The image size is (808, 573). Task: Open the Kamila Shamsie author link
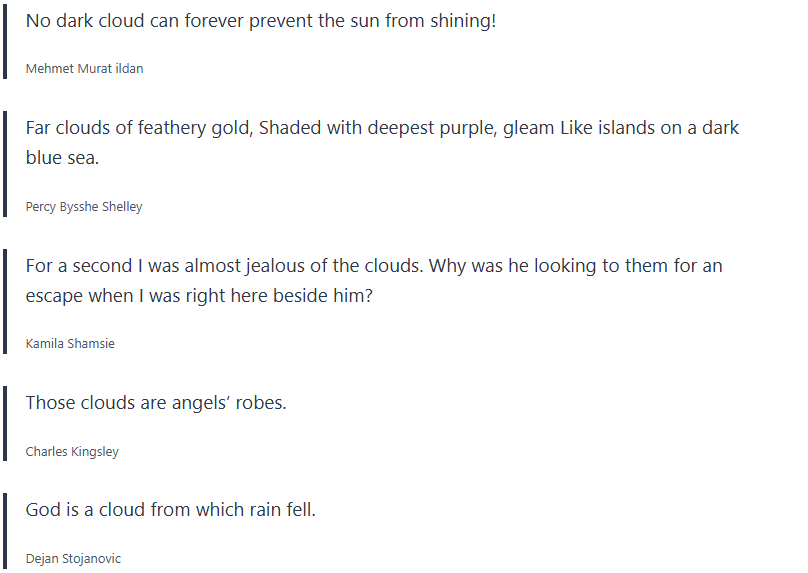[x=70, y=344]
